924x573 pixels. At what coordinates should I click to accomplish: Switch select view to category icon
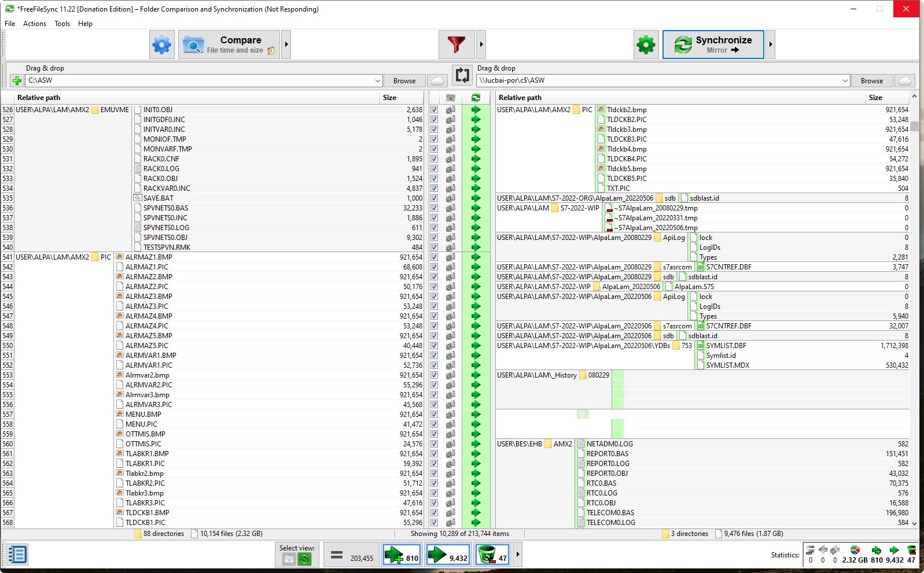pos(288,559)
